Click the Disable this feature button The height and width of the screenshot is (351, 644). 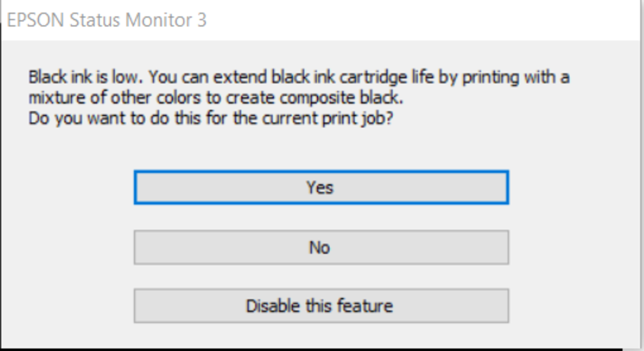click(x=321, y=306)
